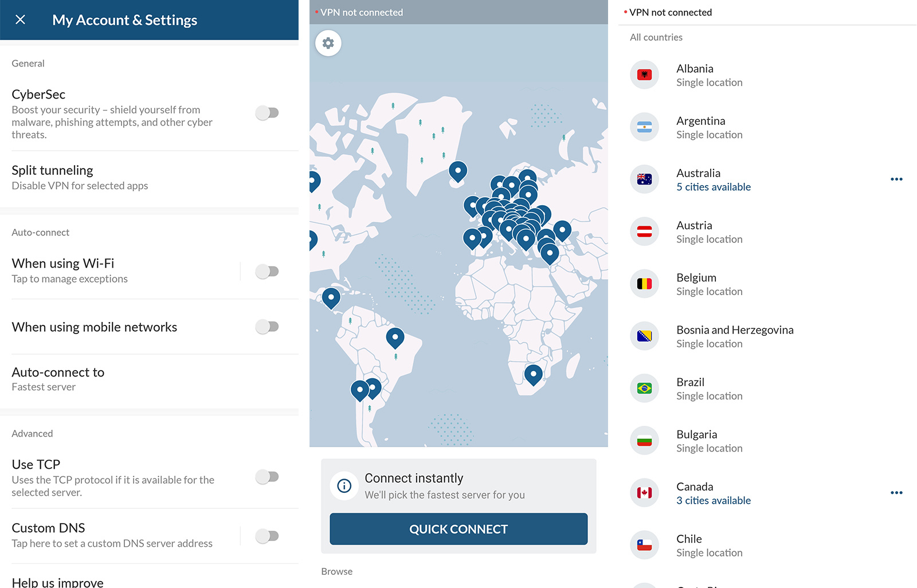
Task: Select the Chile flag icon
Action: 645,545
